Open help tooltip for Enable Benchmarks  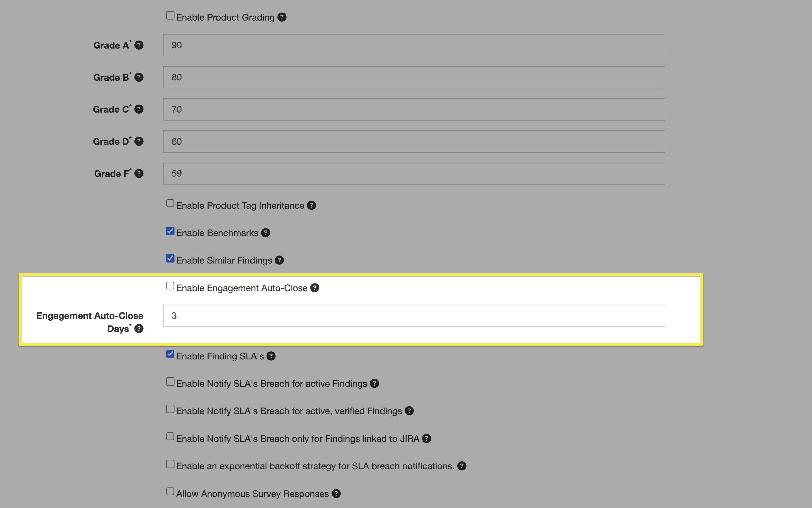pyautogui.click(x=266, y=233)
